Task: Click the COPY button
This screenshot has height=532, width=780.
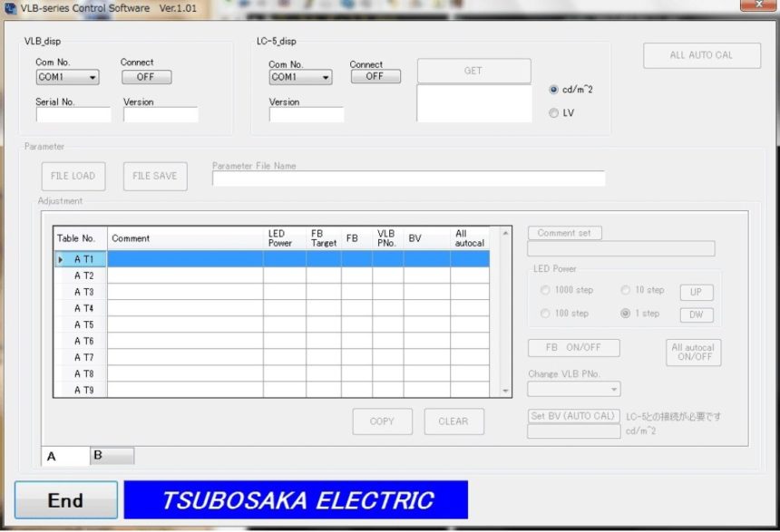Action: (383, 421)
